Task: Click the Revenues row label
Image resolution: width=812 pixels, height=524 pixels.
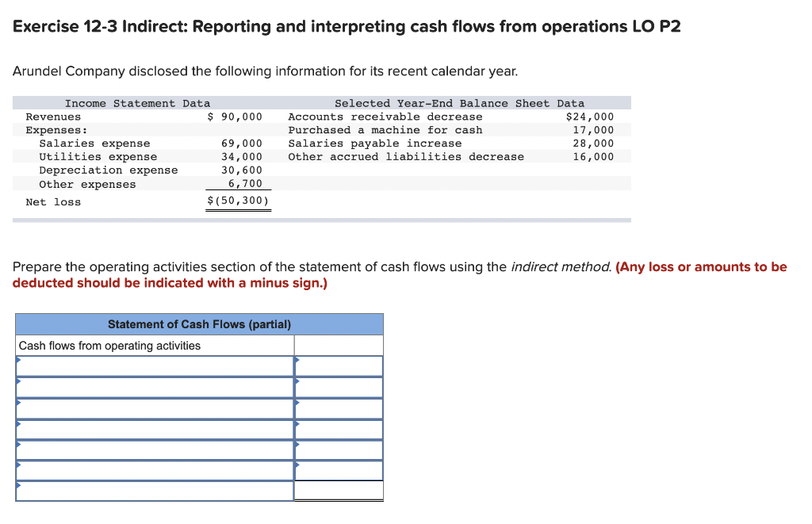Action: tap(53, 117)
